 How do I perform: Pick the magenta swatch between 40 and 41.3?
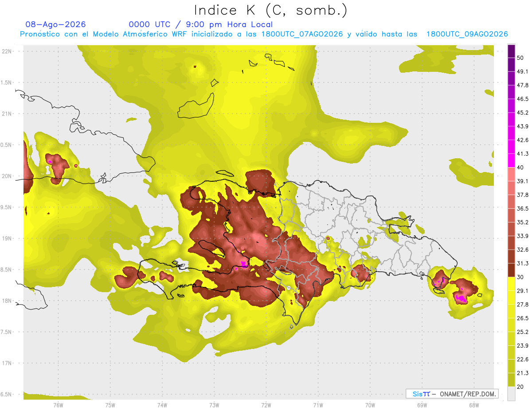[511, 160]
